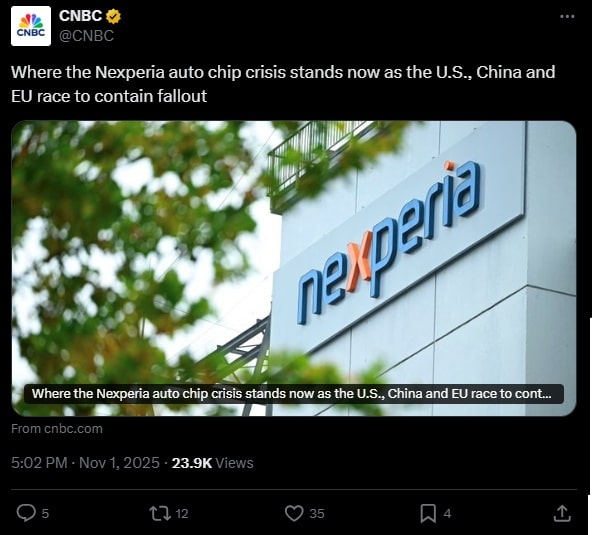This screenshot has width=592, height=535.
Task: Like the post with the heart icon
Action: [294, 513]
